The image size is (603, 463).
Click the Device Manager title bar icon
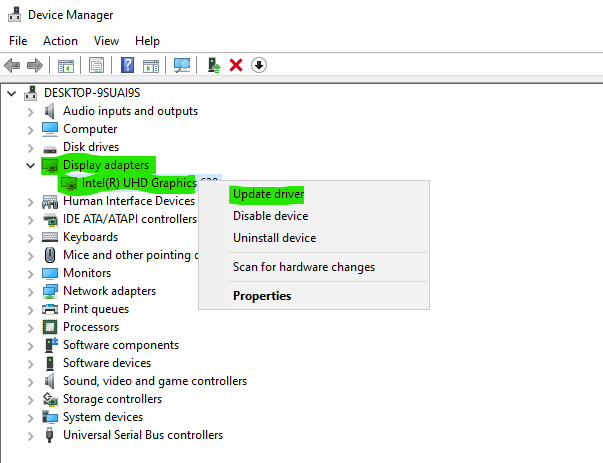click(14, 14)
